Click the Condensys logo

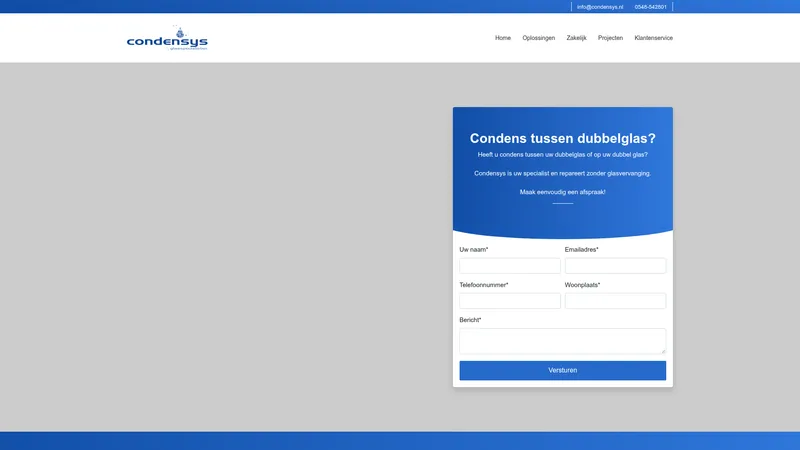pos(167,38)
